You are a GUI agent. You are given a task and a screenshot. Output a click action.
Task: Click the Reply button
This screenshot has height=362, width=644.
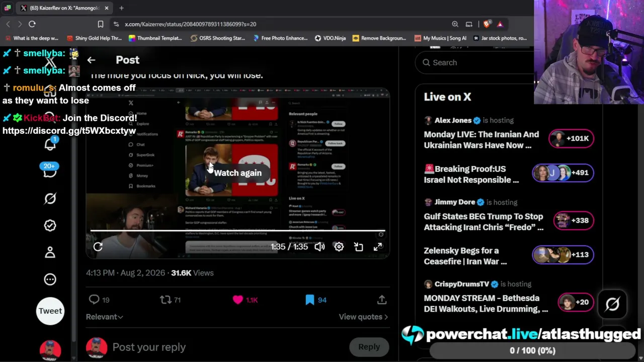pos(369,347)
